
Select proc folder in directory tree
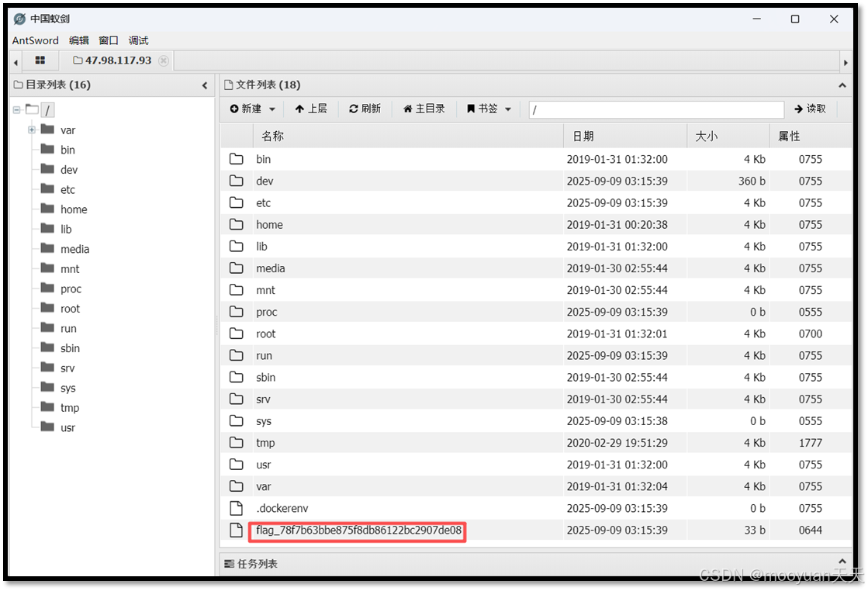[x=71, y=289]
